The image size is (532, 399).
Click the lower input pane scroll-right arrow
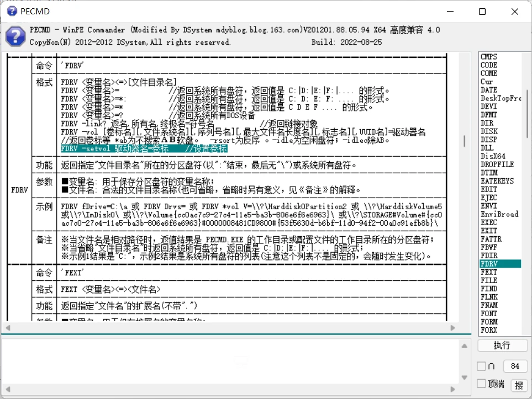coord(452,390)
